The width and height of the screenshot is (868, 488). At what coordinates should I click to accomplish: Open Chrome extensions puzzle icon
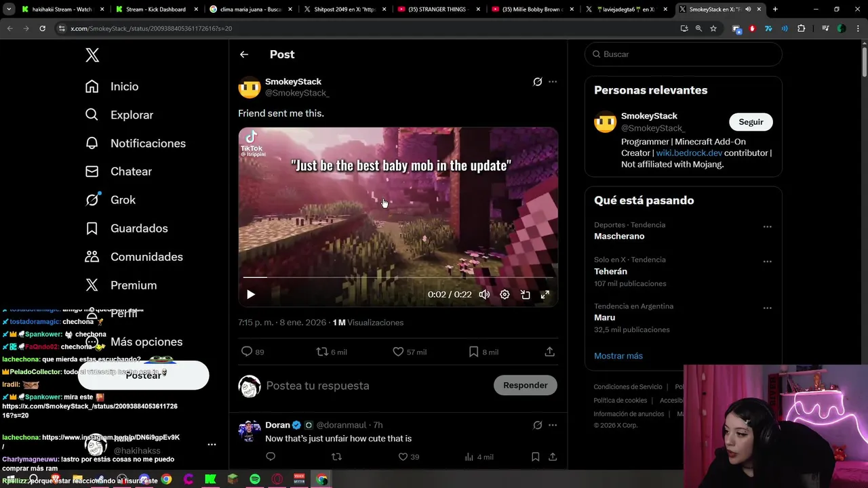coord(802,28)
